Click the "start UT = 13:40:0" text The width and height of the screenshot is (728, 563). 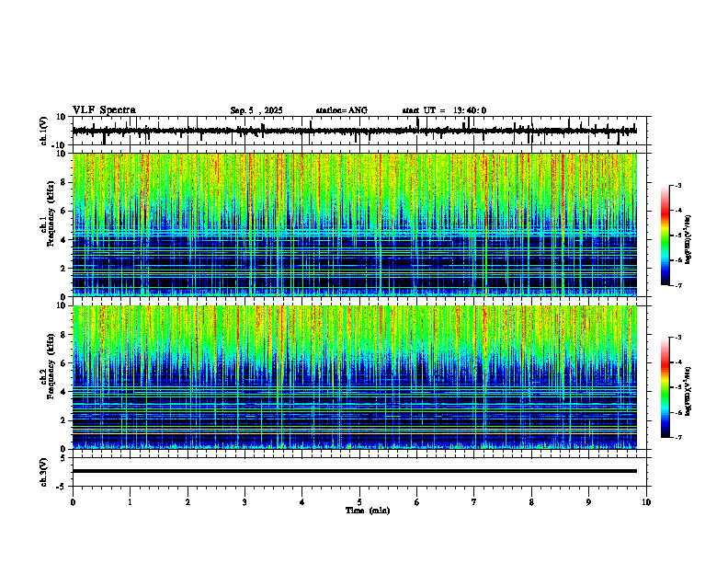(444, 110)
